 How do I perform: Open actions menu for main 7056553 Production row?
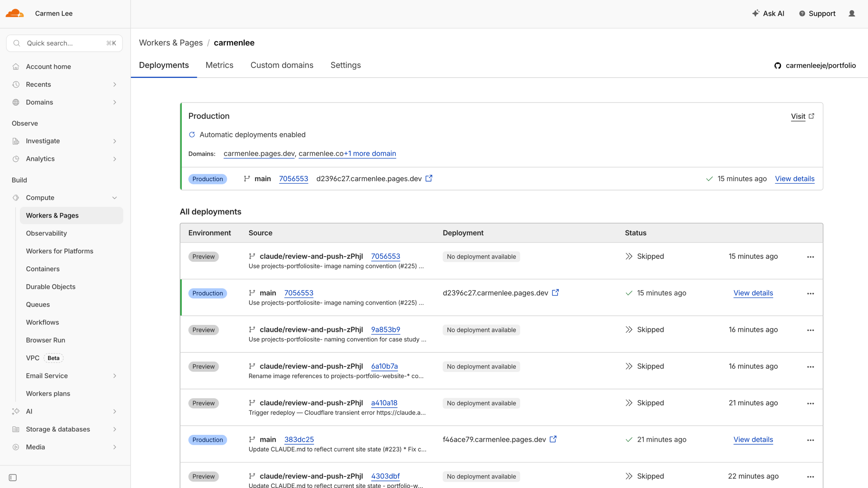pos(810,294)
